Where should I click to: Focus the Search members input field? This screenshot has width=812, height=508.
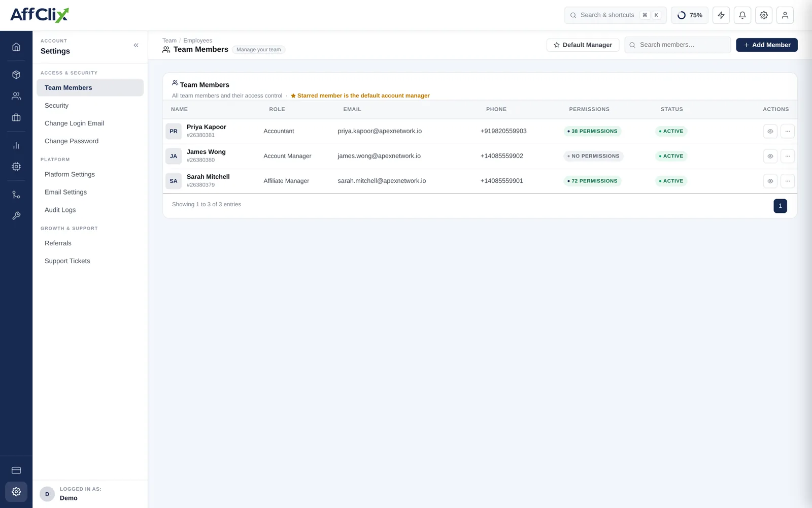point(678,45)
